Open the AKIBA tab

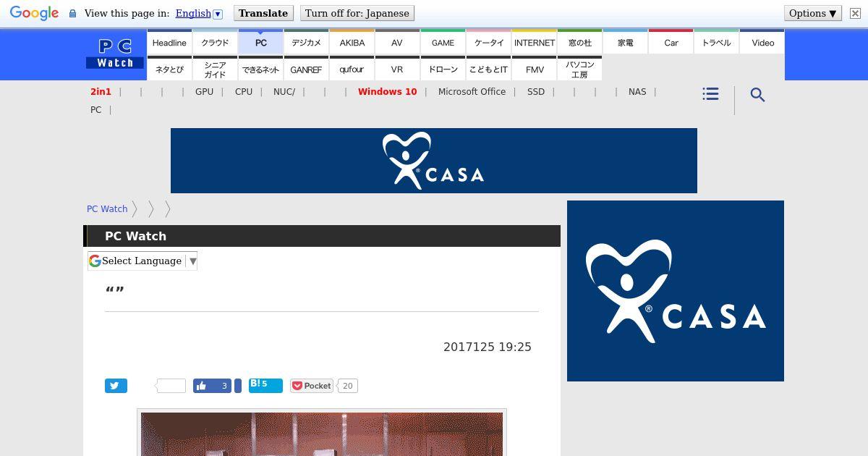click(352, 42)
